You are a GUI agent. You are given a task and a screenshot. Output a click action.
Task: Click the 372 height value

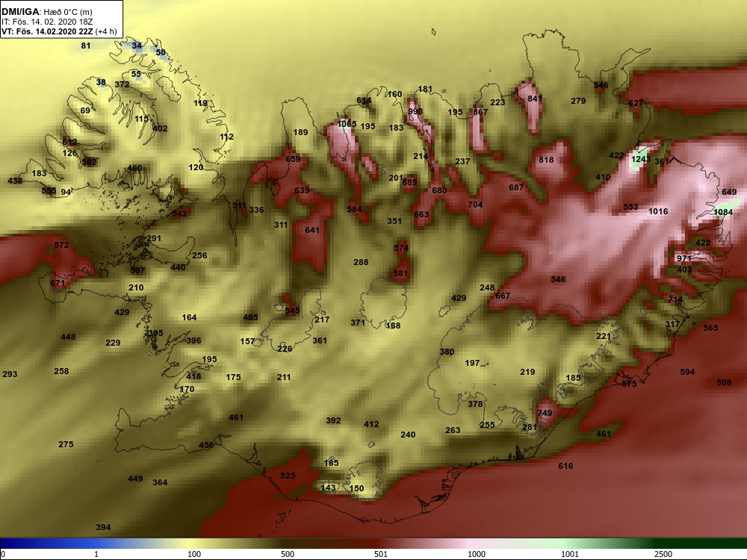click(x=122, y=84)
